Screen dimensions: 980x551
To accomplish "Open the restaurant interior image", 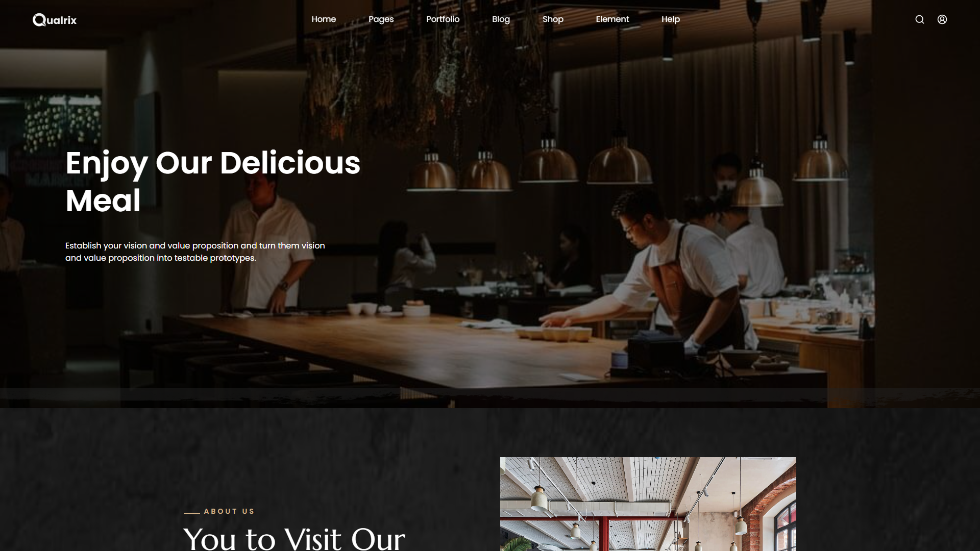I will pyautogui.click(x=648, y=504).
